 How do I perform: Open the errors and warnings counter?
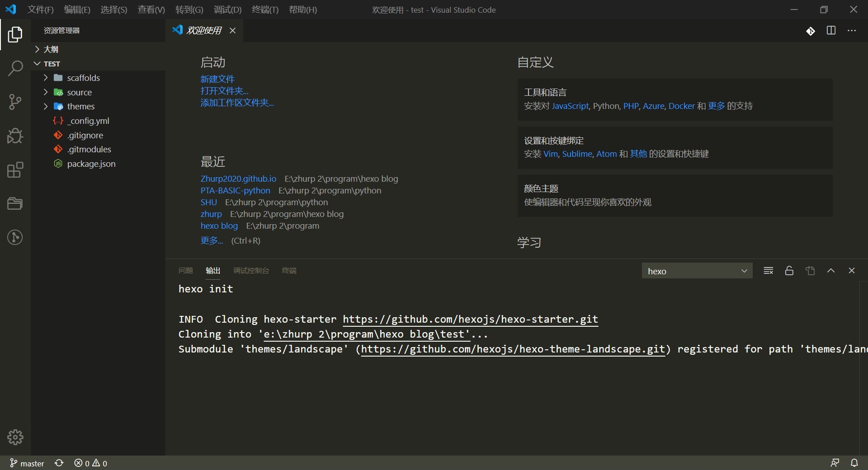point(91,463)
